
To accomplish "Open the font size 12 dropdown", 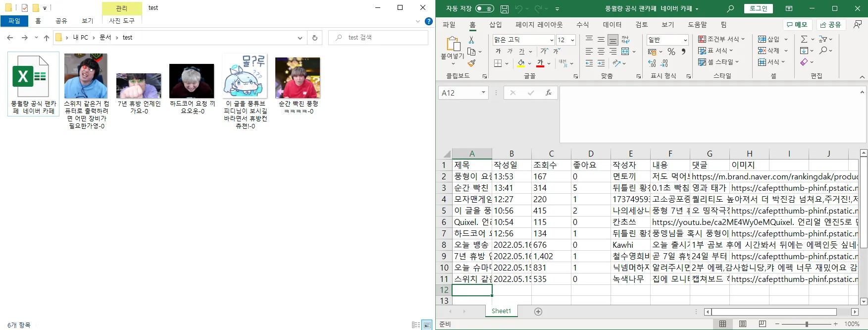I will 572,40.
